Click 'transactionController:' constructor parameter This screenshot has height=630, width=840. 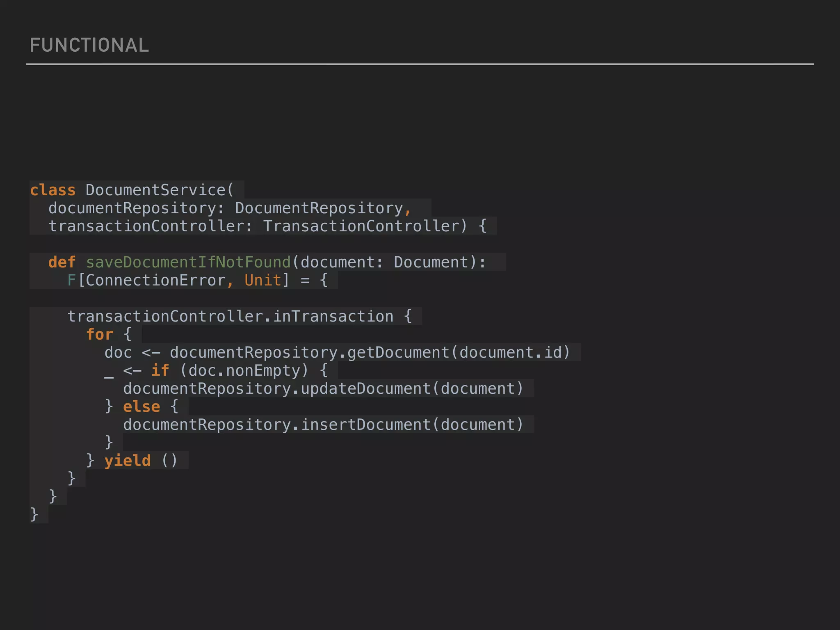point(151,226)
